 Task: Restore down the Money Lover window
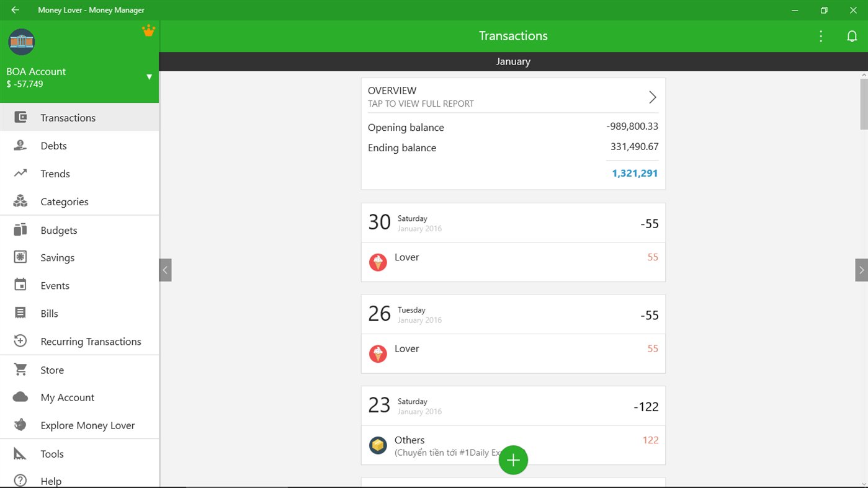coord(824,10)
